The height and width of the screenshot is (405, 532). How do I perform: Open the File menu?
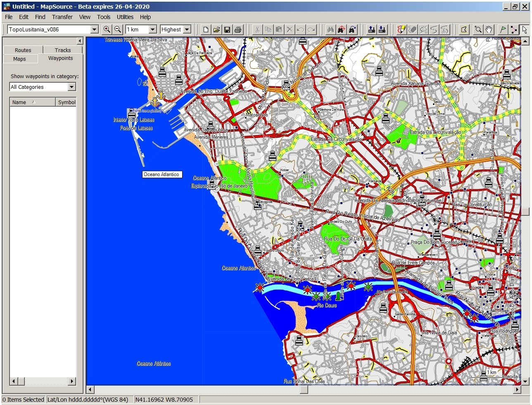(9, 17)
